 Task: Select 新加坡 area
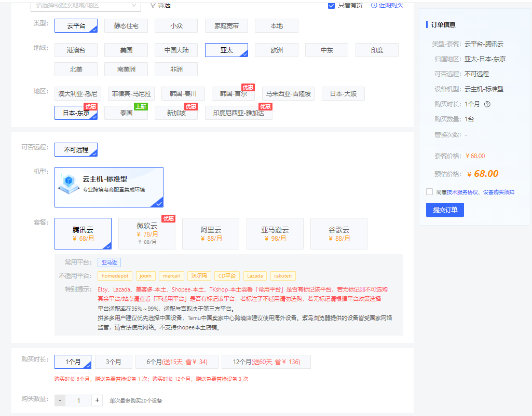[x=176, y=113]
